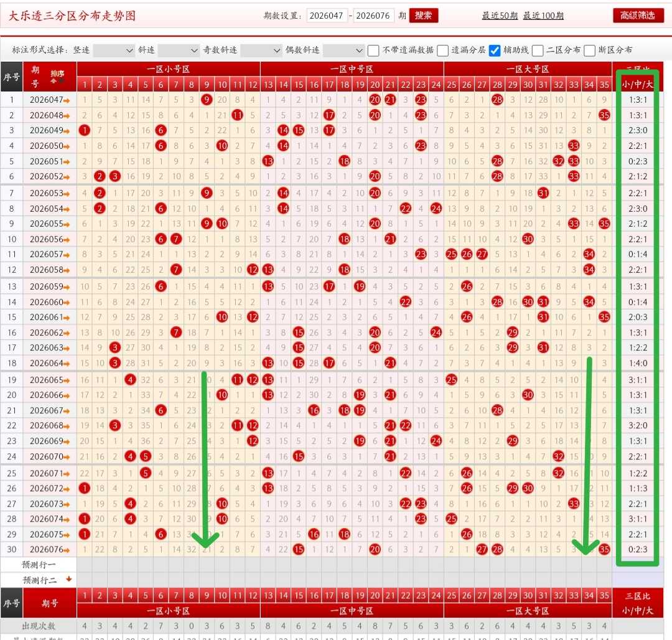Click the arrow icon next to 2026072
The image size is (672, 640).
pyautogui.click(x=67, y=489)
